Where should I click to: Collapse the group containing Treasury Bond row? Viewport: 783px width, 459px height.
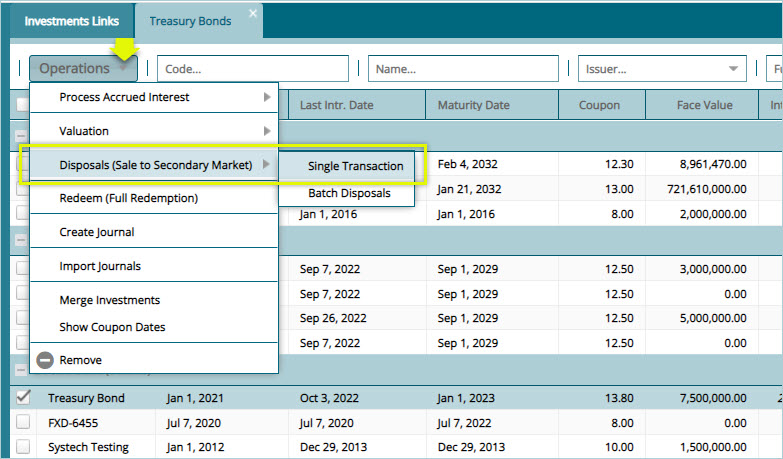[21, 370]
